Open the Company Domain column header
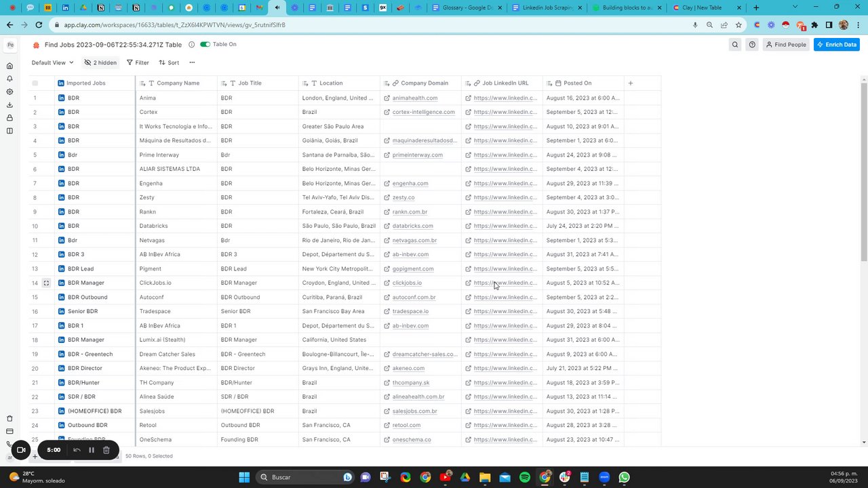The width and height of the screenshot is (868, 488). pyautogui.click(x=420, y=83)
